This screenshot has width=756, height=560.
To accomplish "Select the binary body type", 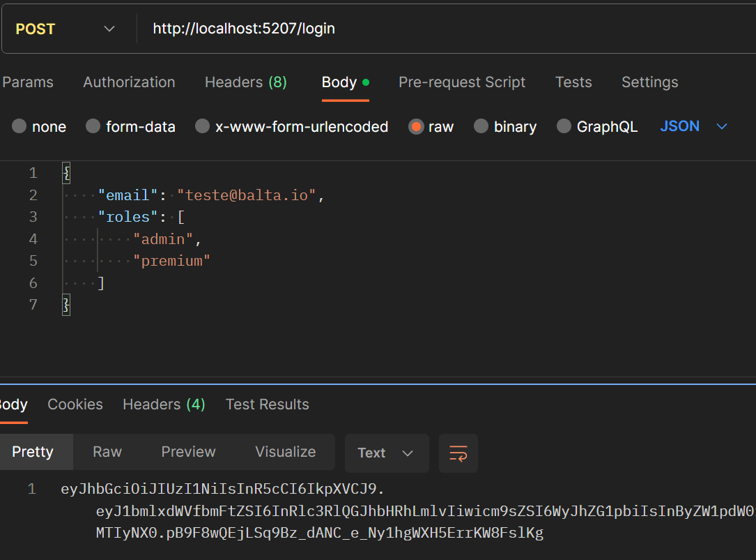I will tap(505, 126).
